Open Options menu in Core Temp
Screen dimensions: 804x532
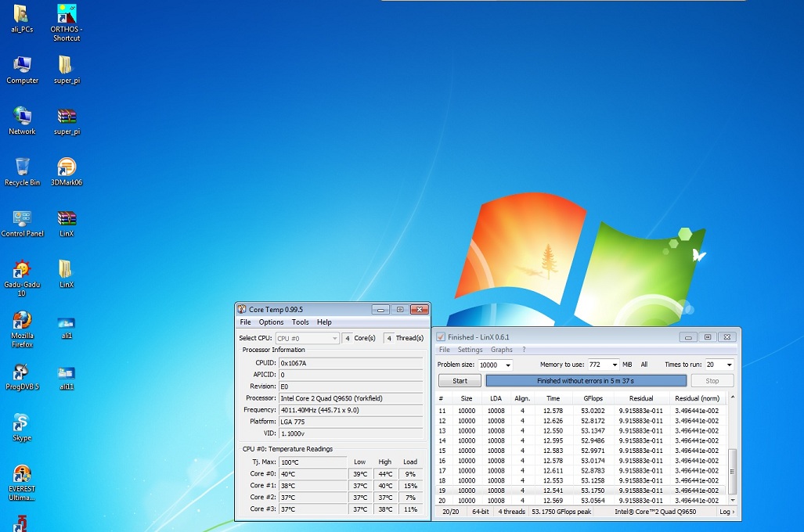[271, 322]
